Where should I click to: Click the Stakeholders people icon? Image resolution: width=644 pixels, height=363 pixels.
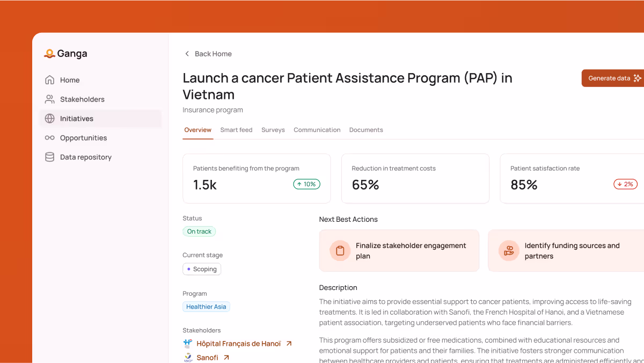(x=49, y=99)
